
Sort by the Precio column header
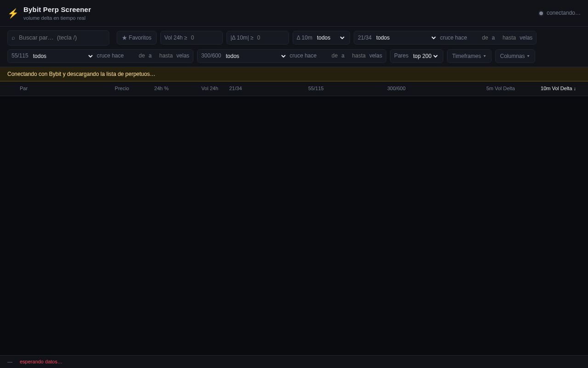tap(122, 88)
